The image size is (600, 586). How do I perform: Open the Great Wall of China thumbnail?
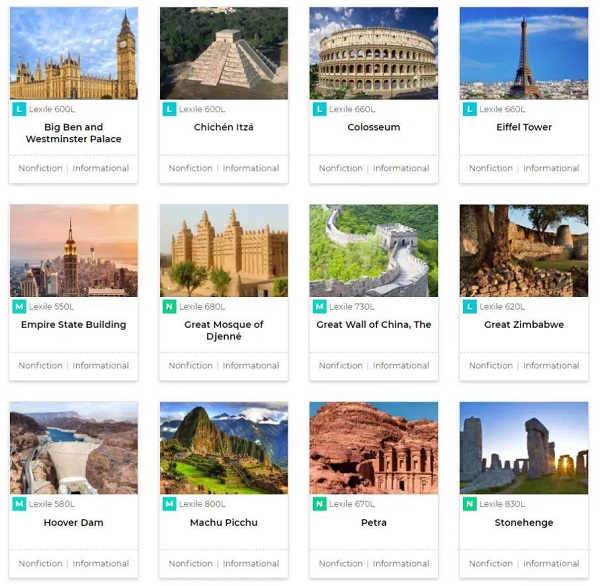374,251
